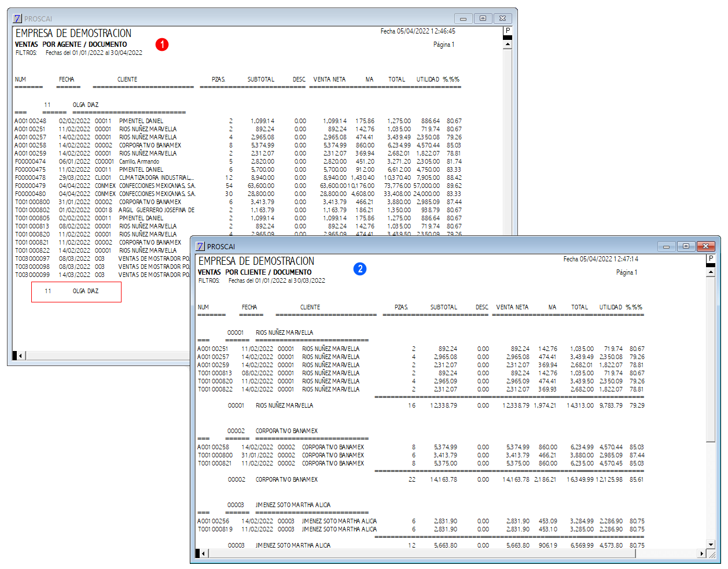Click the Corporativo Banamex group subtotal 14,163.78
Viewport: 728px width, 569px height.
(443, 479)
